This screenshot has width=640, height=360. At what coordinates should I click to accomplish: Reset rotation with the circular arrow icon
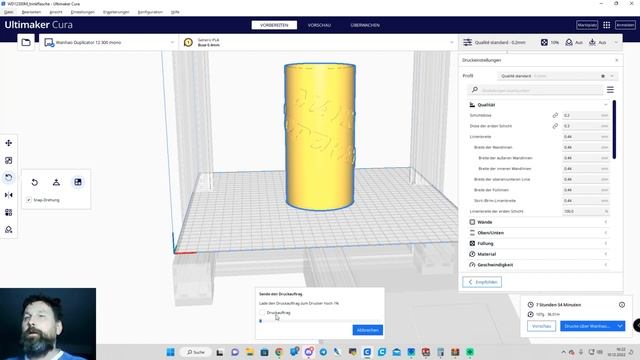[35, 182]
